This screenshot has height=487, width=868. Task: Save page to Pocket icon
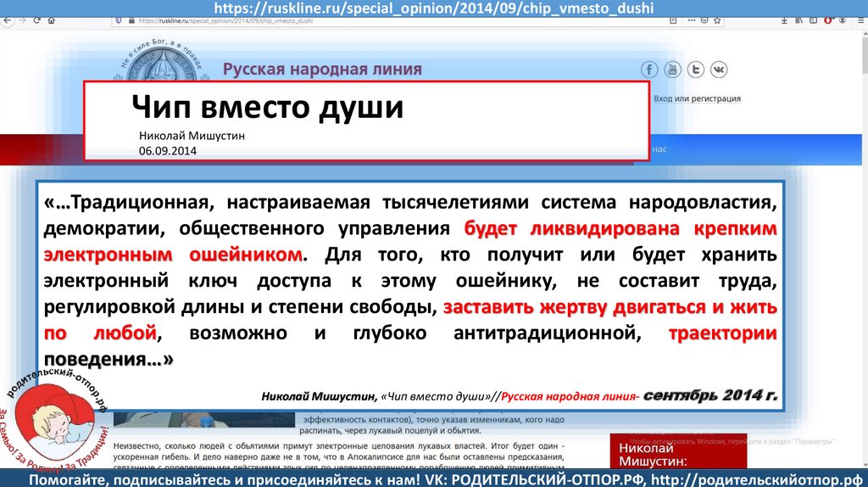pyautogui.click(x=704, y=20)
